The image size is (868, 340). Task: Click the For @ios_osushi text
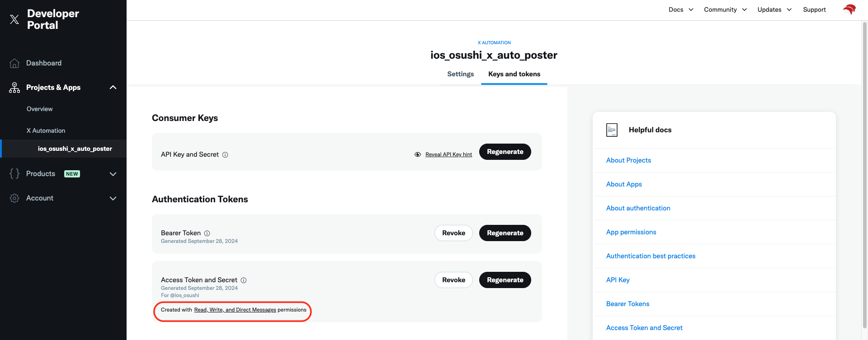tap(180, 296)
